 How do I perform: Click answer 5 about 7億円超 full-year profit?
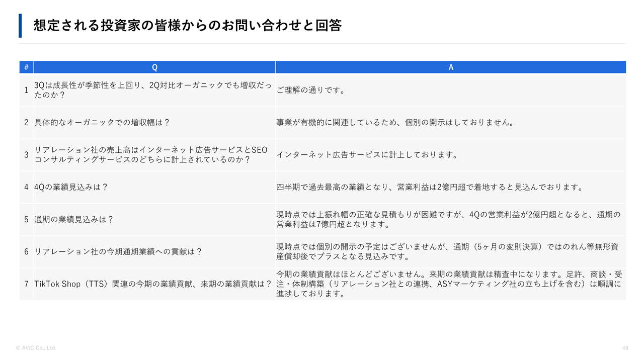tap(448, 220)
